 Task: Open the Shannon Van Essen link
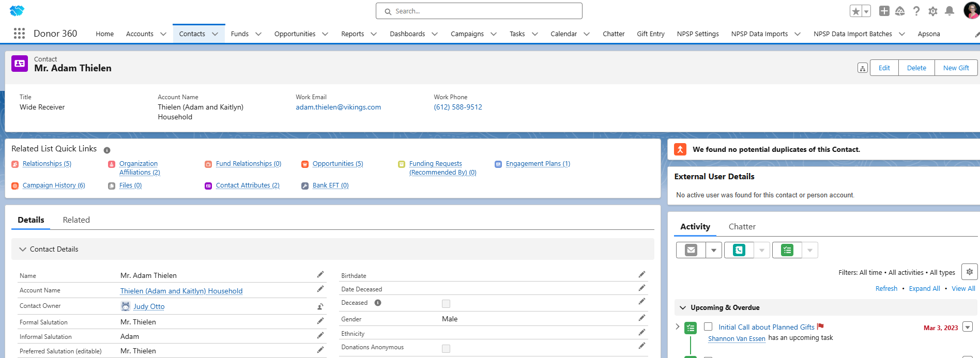[737, 338]
